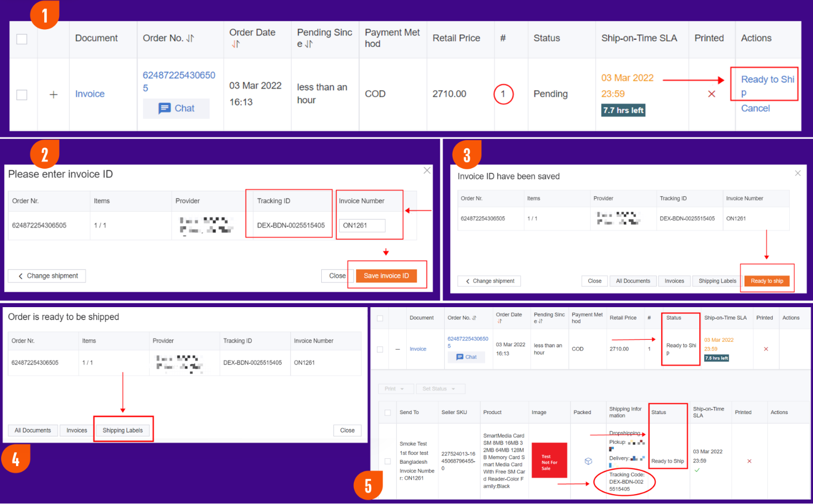
Task: Tick the select-all checkbox in step 1 table header
Action: (22, 39)
